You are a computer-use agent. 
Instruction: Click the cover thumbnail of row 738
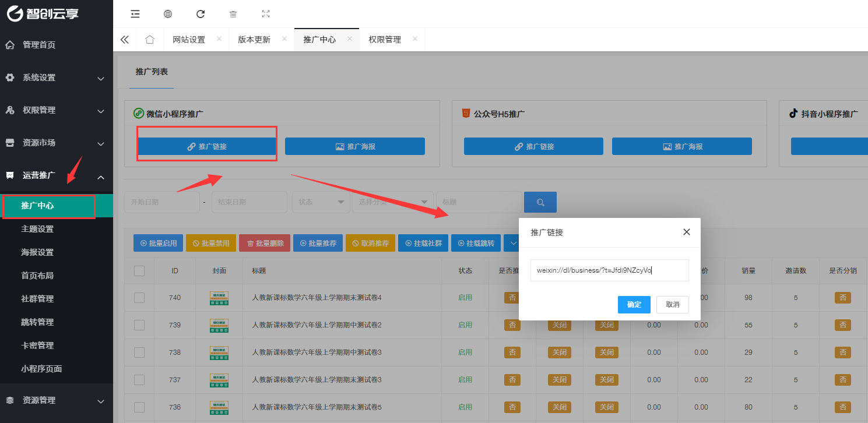click(x=219, y=352)
